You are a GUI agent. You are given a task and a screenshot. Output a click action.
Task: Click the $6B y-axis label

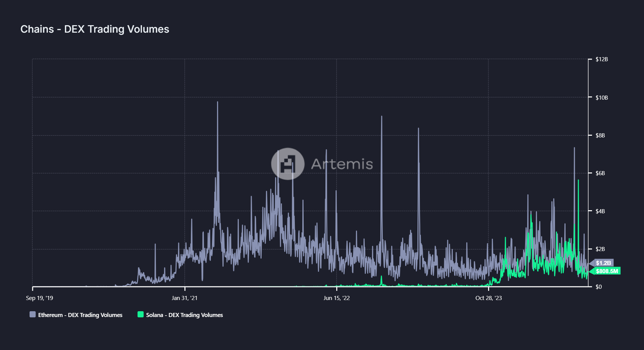click(600, 173)
